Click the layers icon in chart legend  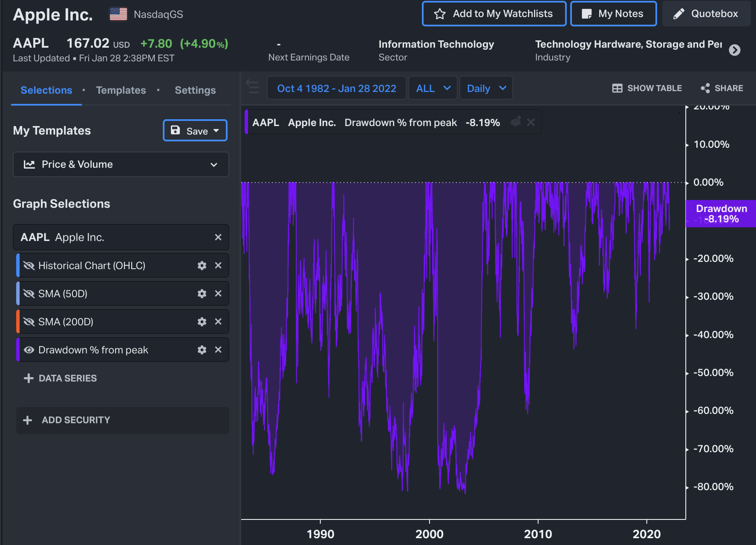point(516,122)
